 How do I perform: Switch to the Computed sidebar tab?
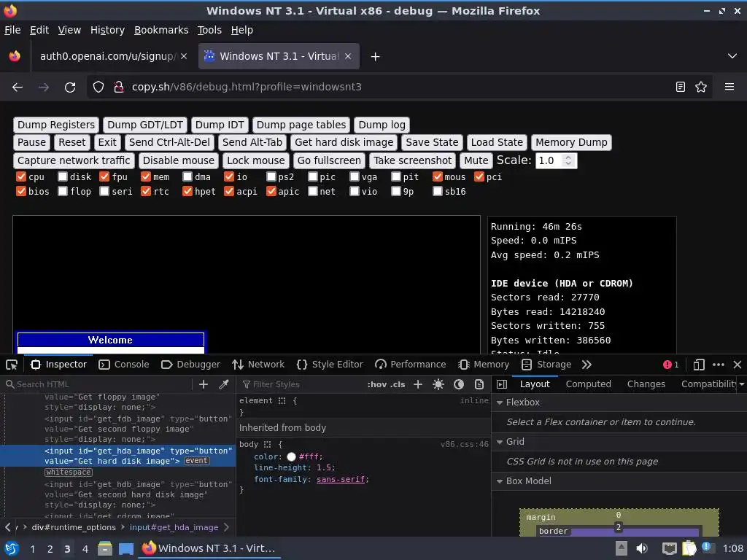pyautogui.click(x=589, y=384)
